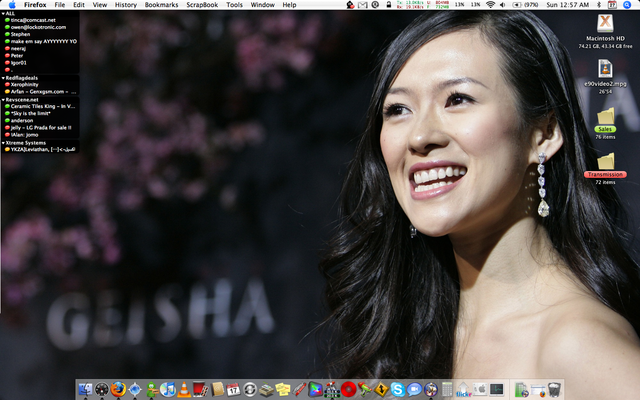
Task: Collapse the Redflagdeals contact group
Action: click(3, 78)
